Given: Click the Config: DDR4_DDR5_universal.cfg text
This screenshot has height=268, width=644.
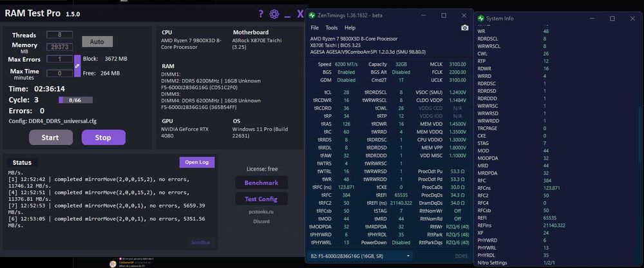Looking at the screenshot, I should pyautogui.click(x=53, y=121).
